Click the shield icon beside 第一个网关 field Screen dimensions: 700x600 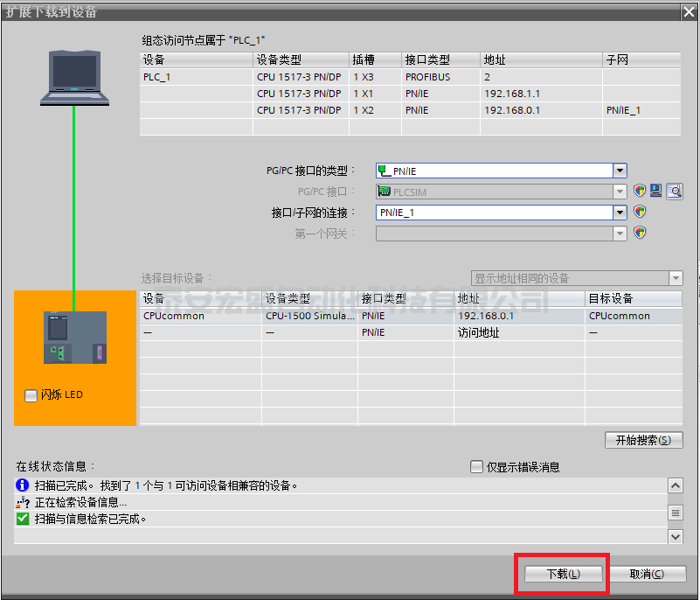(640, 233)
